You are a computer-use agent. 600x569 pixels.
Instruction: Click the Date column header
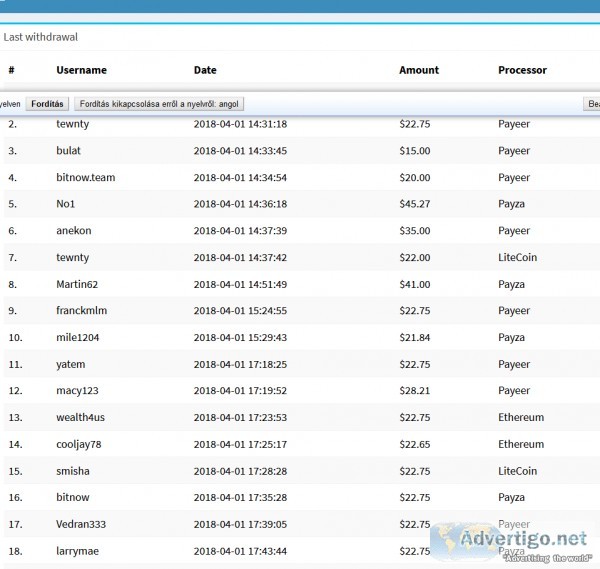[205, 70]
